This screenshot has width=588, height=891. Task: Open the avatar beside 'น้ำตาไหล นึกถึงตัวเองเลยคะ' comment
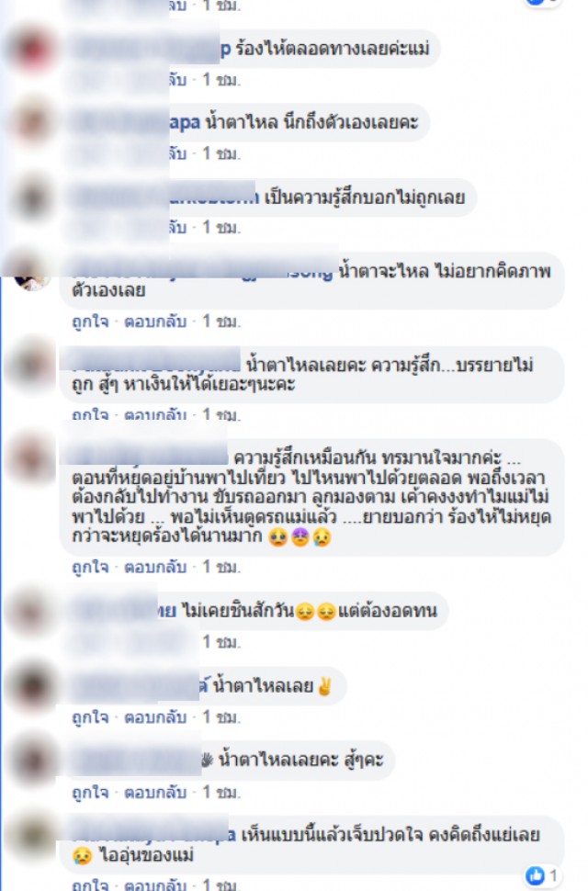point(32,122)
